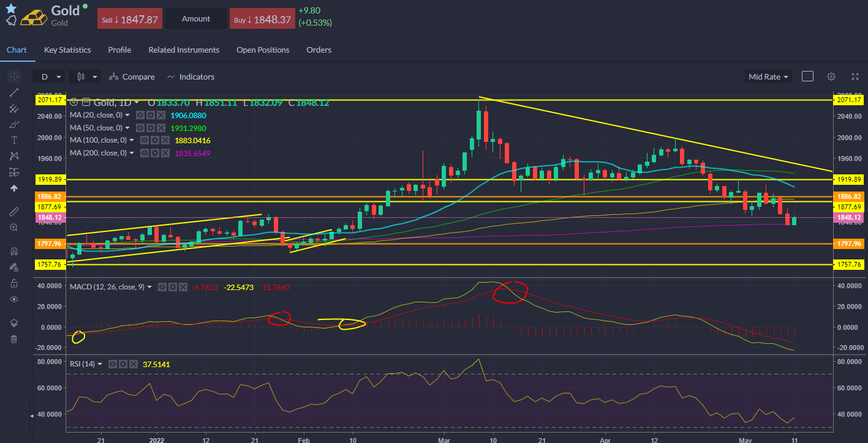The height and width of the screenshot is (443, 868).
Task: Enable the magnet snap mode
Action: [14, 251]
